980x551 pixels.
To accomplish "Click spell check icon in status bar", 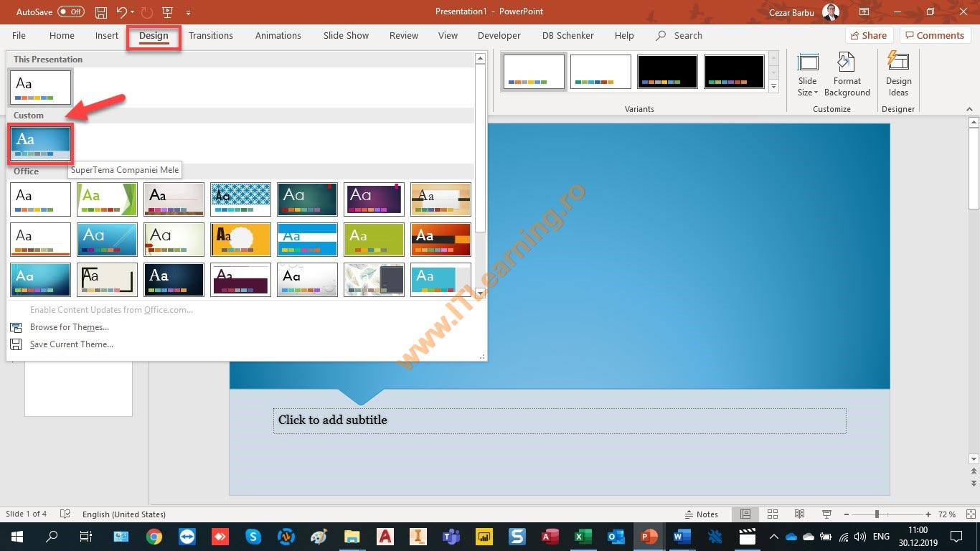I will point(65,514).
